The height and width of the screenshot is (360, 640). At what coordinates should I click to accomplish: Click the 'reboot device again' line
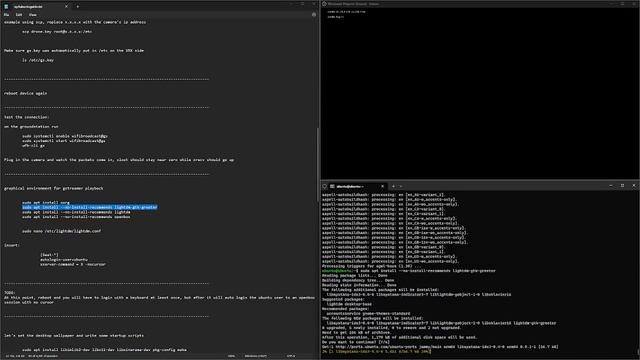[x=25, y=93]
